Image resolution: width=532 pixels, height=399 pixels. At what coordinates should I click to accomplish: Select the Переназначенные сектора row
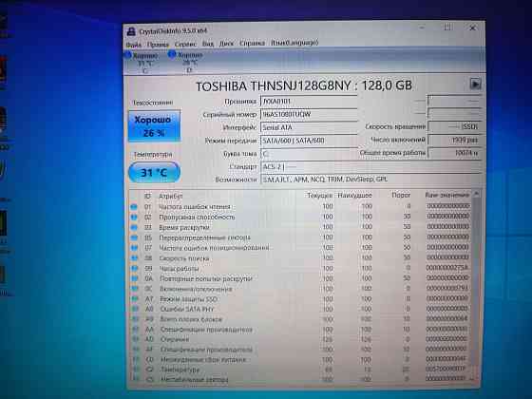[301, 237]
